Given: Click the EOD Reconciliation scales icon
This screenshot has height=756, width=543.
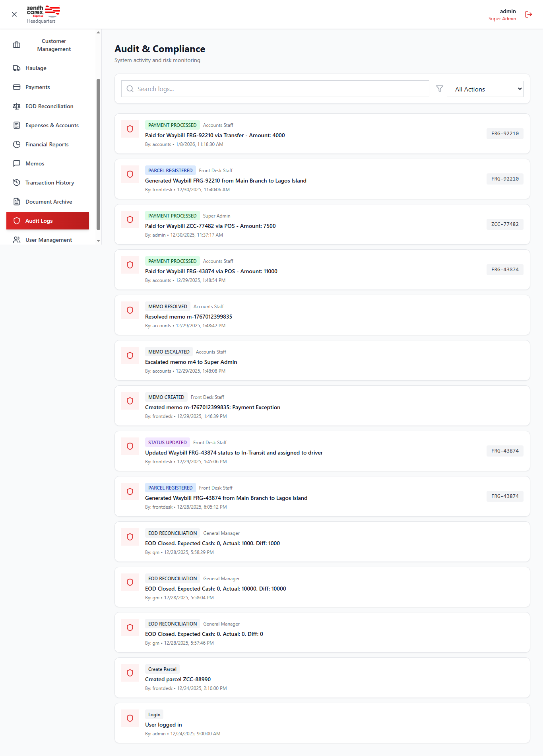Looking at the screenshot, I should pos(17,106).
